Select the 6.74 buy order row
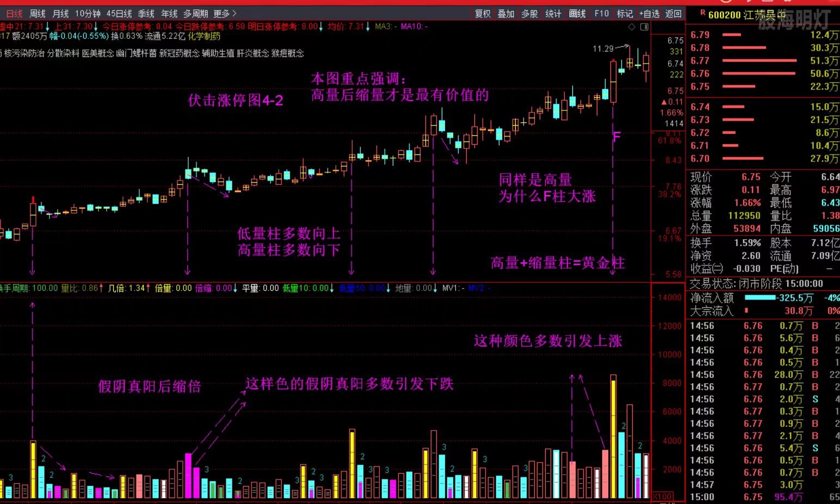 [763, 107]
